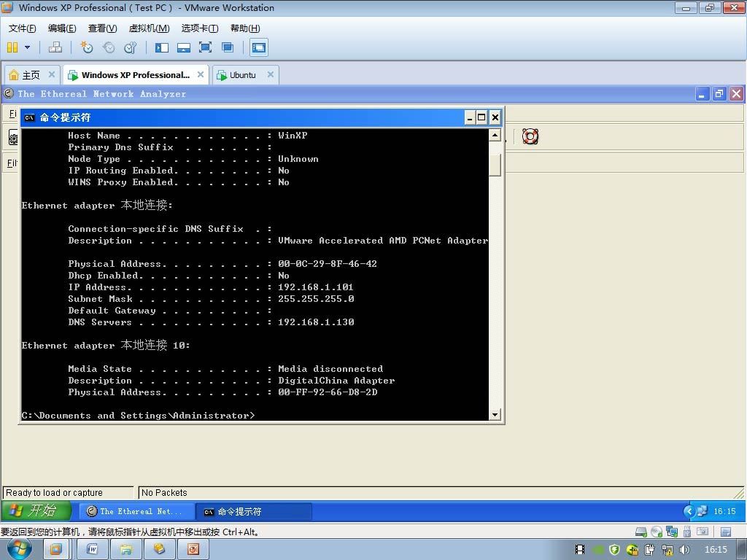
Task: Click the Ready to load or capture status
Action: [x=54, y=492]
